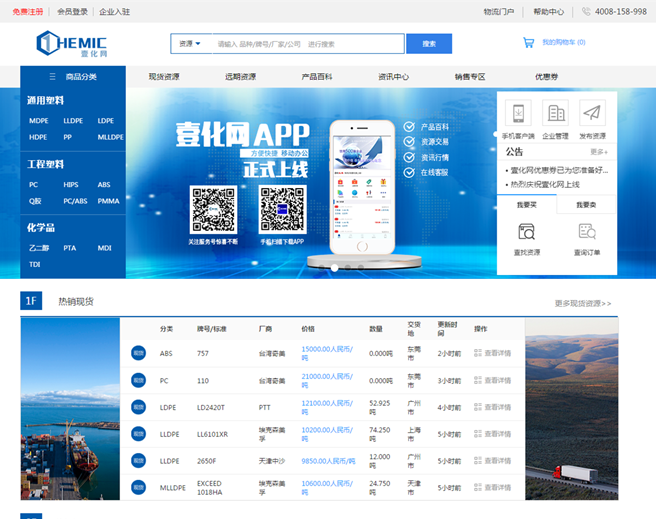Open the 查找资源 search icon
The image size is (656, 519).
pyautogui.click(x=526, y=231)
